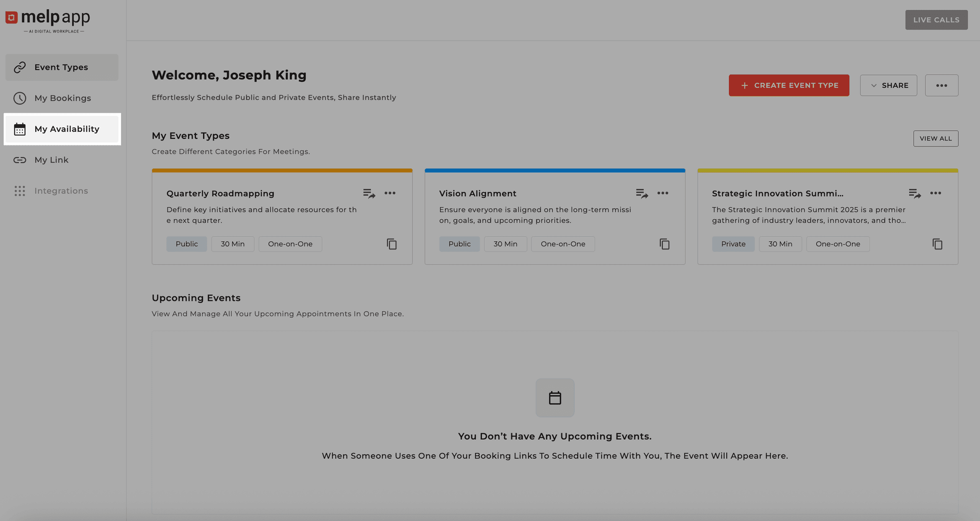Click the Private tag on Strategic Innovation Summit

733,244
